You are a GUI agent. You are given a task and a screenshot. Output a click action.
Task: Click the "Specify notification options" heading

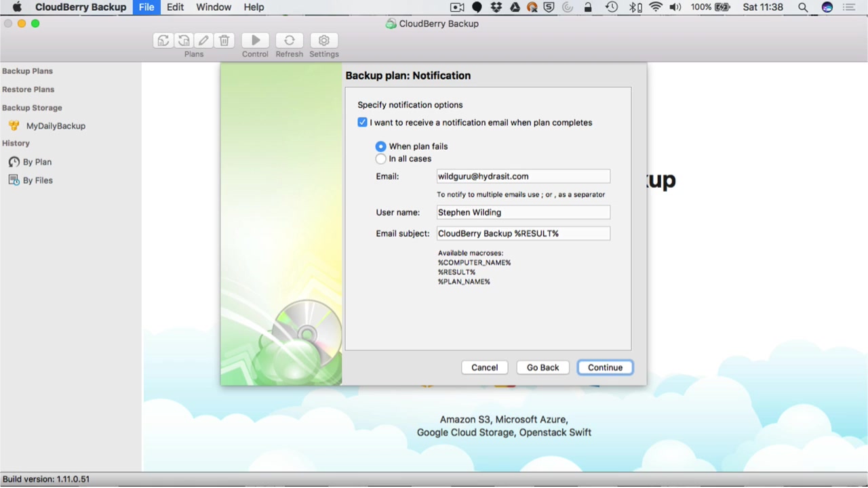[410, 105]
